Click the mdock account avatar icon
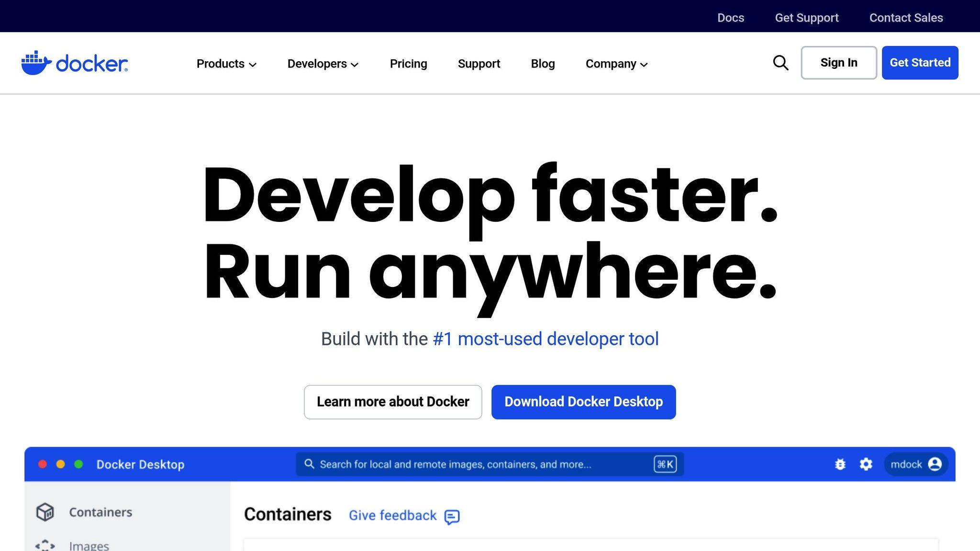 tap(935, 464)
